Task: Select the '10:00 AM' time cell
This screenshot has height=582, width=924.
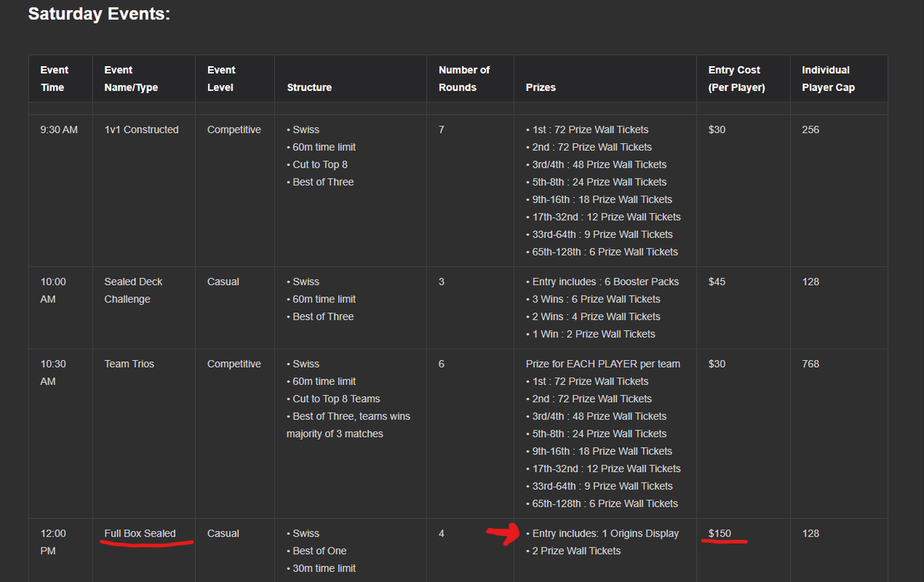Action: 53,290
